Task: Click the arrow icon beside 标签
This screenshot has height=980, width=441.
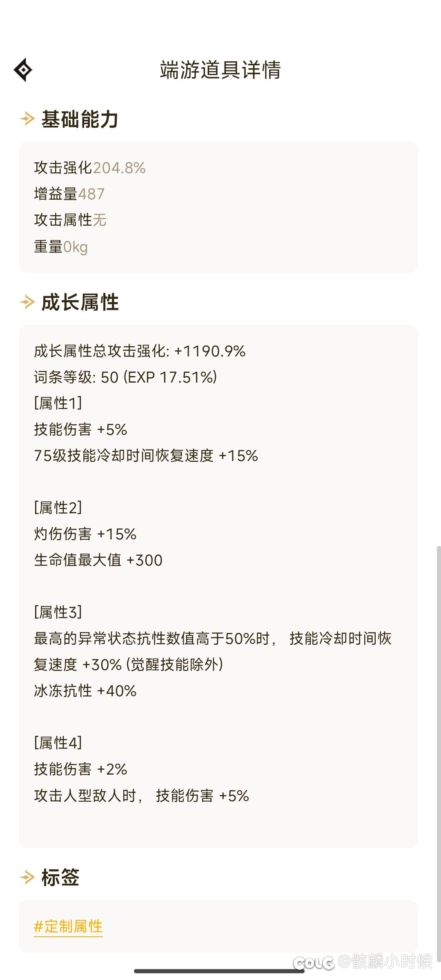Action: coord(27,877)
